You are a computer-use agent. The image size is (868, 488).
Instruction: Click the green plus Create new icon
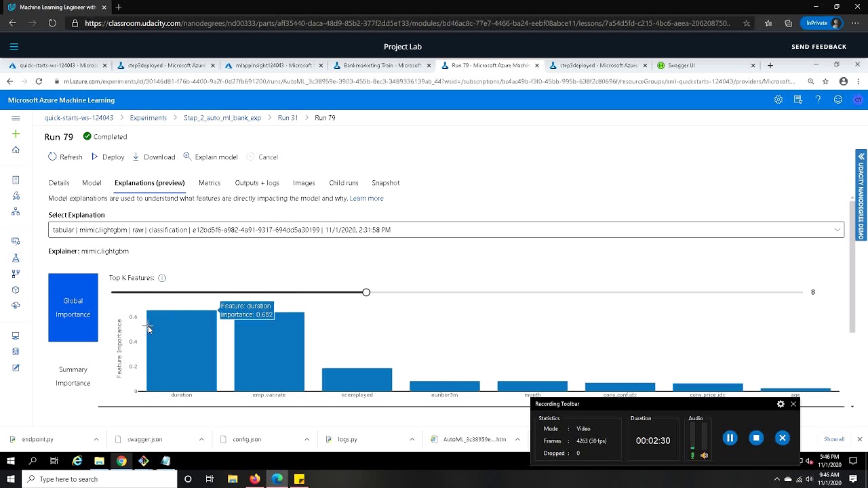click(x=16, y=134)
